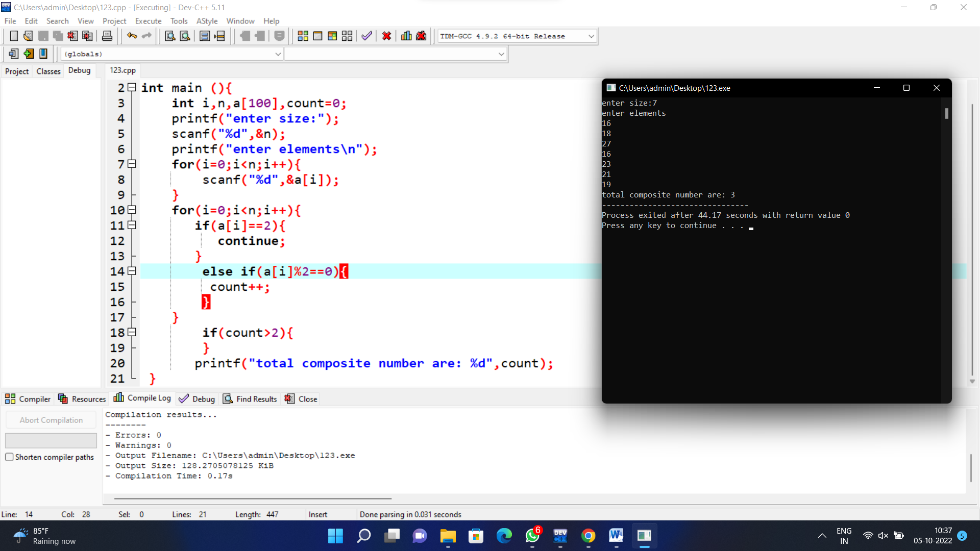
Task: Switch to the Classes tab
Action: point(47,71)
